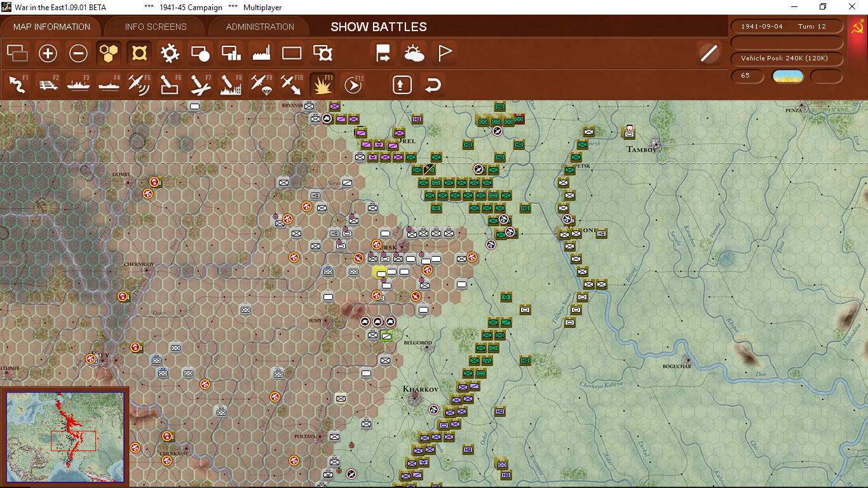This screenshot has width=868, height=488.
Task: Click the Penza town label
Action: click(x=793, y=111)
